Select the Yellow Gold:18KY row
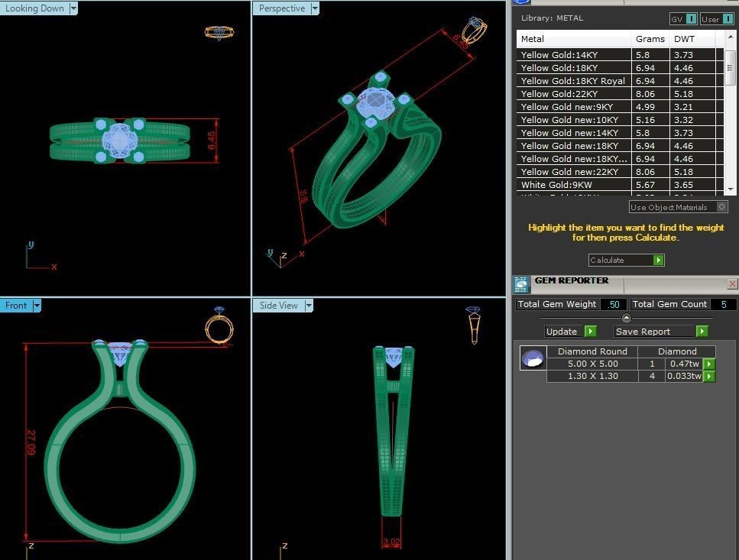The width and height of the screenshot is (739, 560). tap(620, 68)
